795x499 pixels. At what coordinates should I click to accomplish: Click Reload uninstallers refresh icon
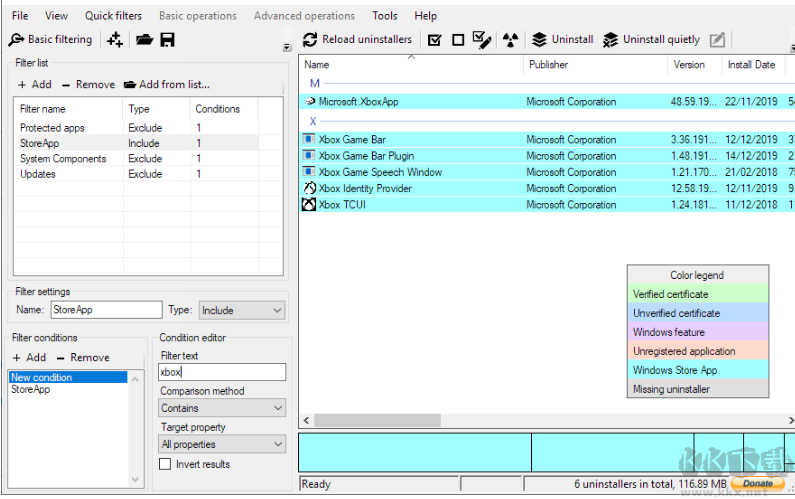310,40
